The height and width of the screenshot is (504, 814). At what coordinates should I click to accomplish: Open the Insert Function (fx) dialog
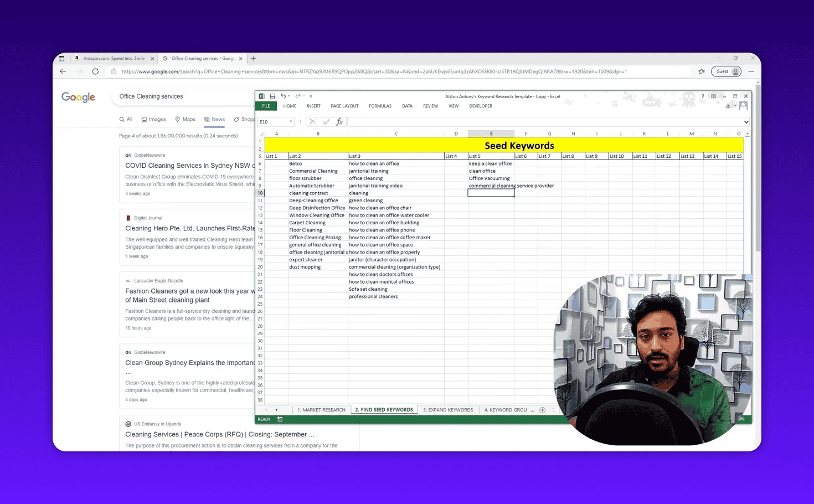339,121
